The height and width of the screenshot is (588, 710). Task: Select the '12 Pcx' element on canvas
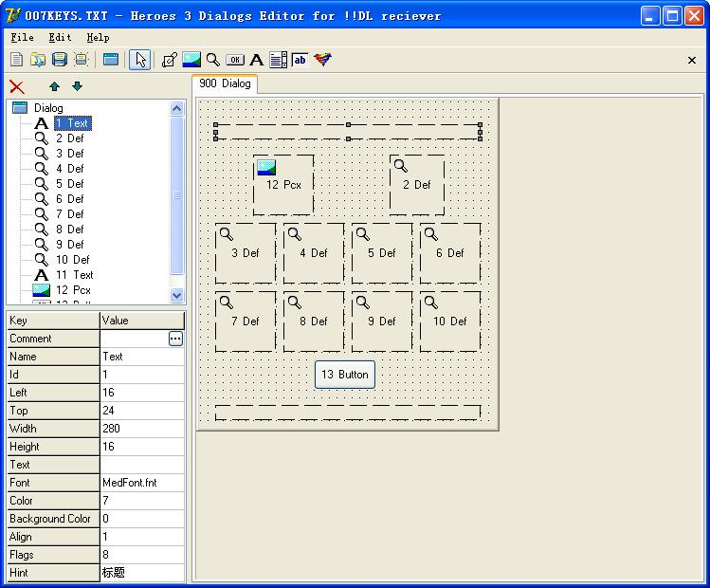(x=283, y=185)
